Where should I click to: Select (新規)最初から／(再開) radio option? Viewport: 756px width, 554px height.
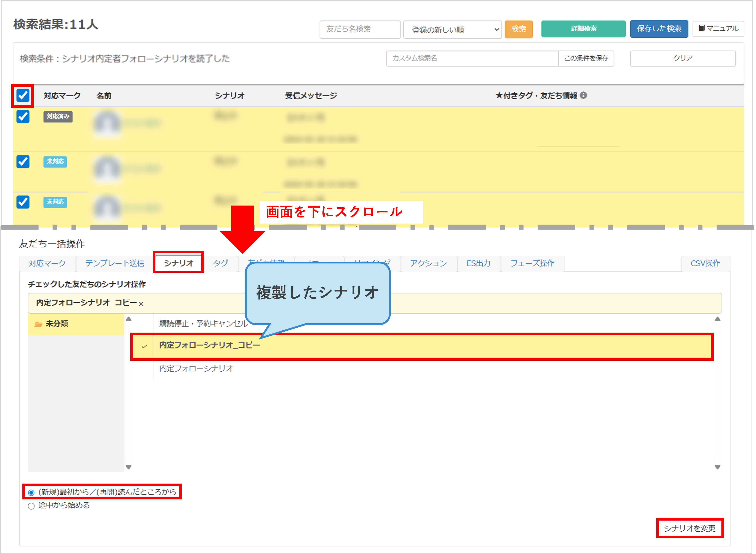(31, 493)
